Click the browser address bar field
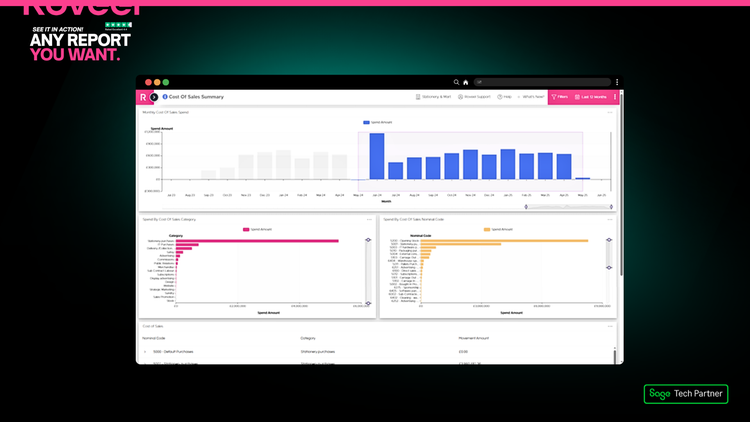 pyautogui.click(x=540, y=82)
